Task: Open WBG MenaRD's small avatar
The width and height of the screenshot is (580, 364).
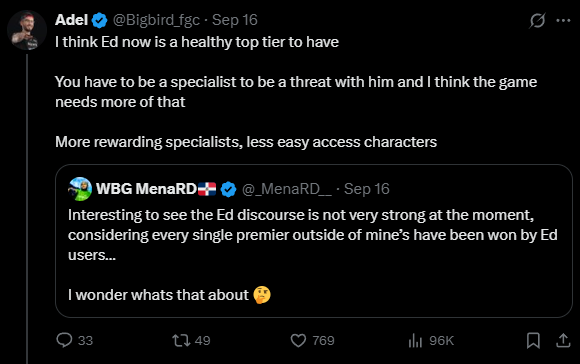Action: (x=80, y=189)
